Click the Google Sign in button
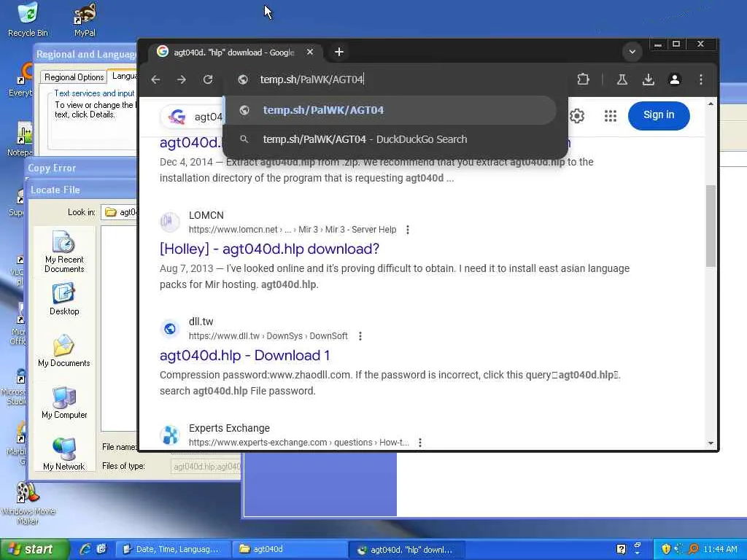Image resolution: width=747 pixels, height=560 pixels. [659, 115]
